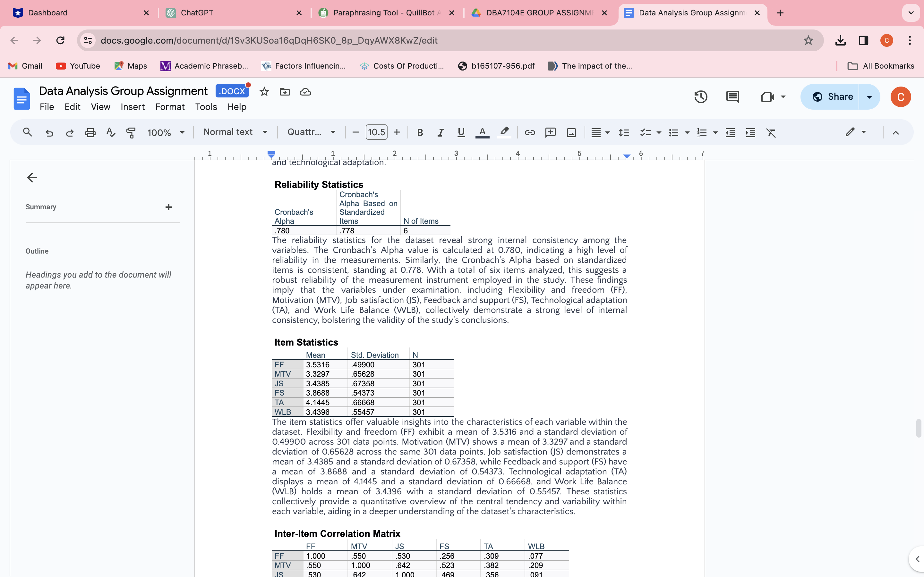
Task: Open the YouTube bookmark
Action: [x=78, y=66]
